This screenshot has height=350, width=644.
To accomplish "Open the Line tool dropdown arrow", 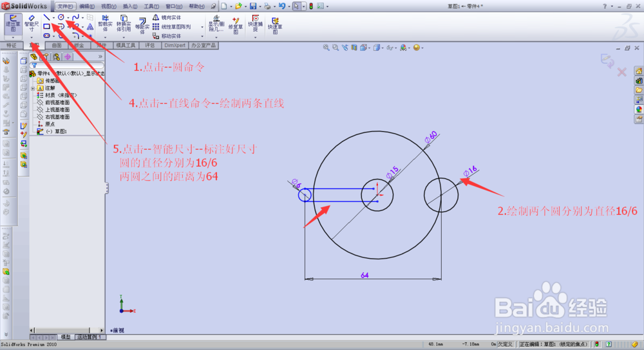I will [x=53, y=17].
